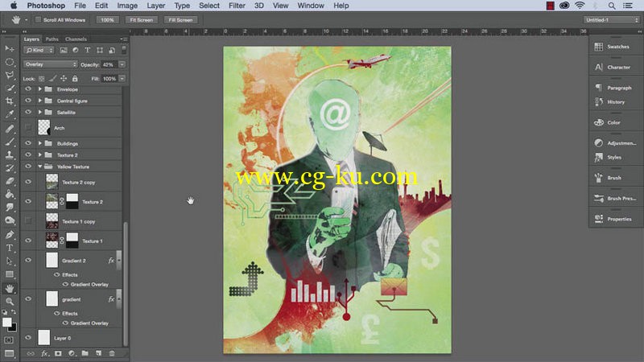Viewport: 644px width, 362px height.
Task: Open the Filter menu
Action: (237, 6)
